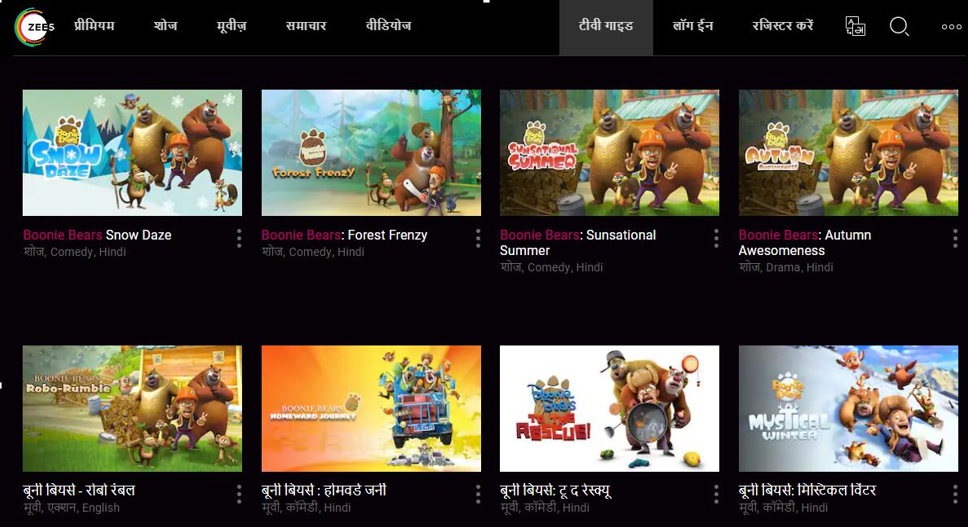Open options dots for Autumn Awesomeness

pyautogui.click(x=955, y=238)
